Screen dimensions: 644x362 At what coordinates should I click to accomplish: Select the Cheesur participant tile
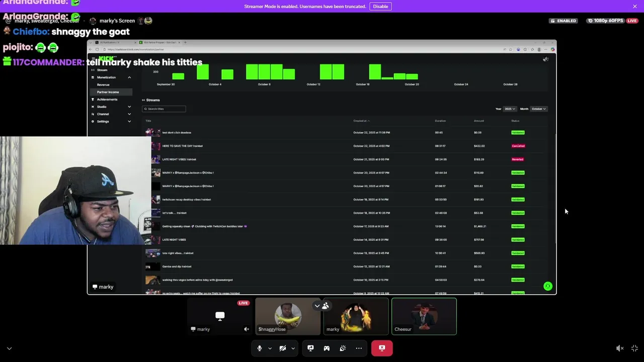pyautogui.click(x=424, y=316)
